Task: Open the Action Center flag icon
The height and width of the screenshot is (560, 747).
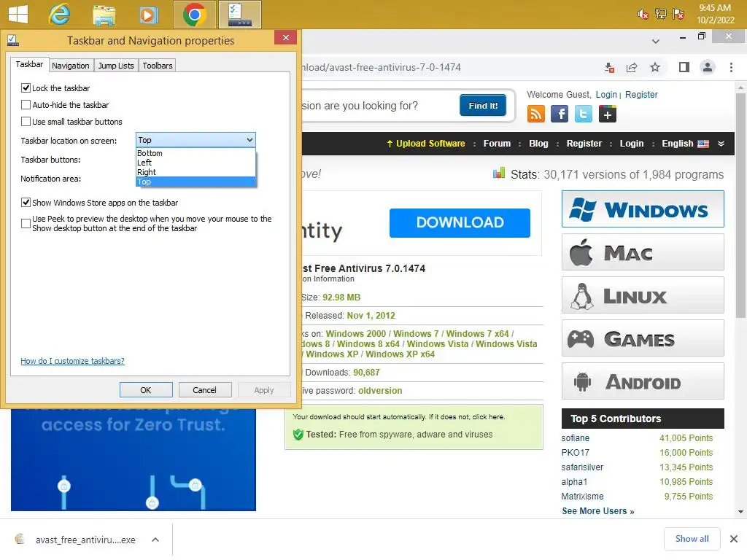Action: point(678,14)
